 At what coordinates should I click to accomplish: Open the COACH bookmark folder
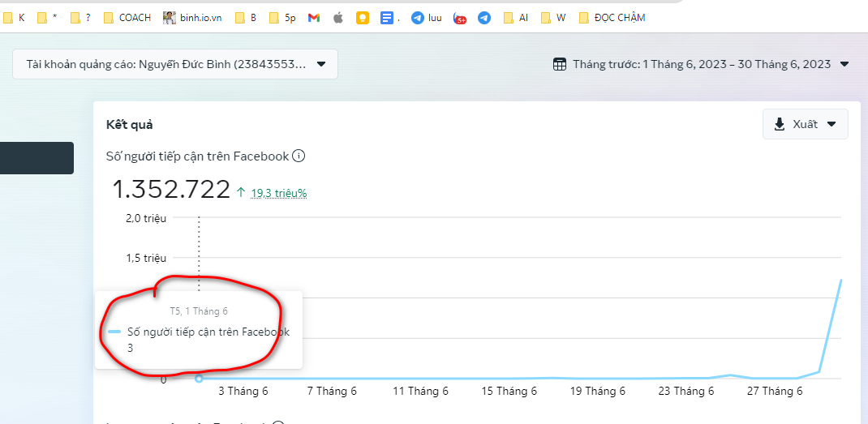point(127,18)
